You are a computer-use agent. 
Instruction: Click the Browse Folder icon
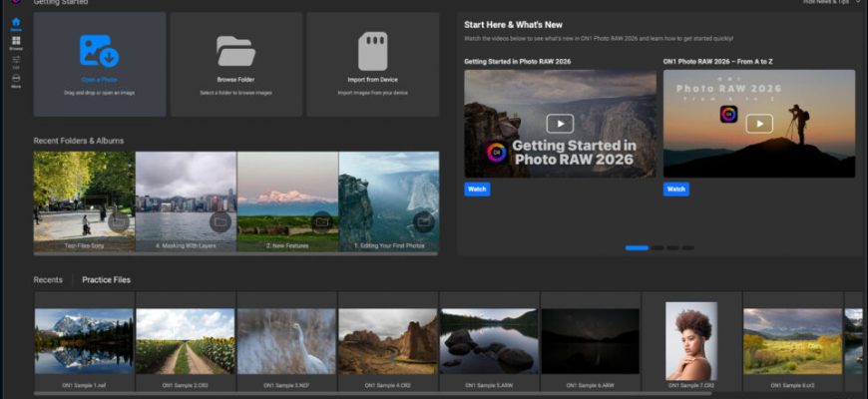click(x=235, y=51)
